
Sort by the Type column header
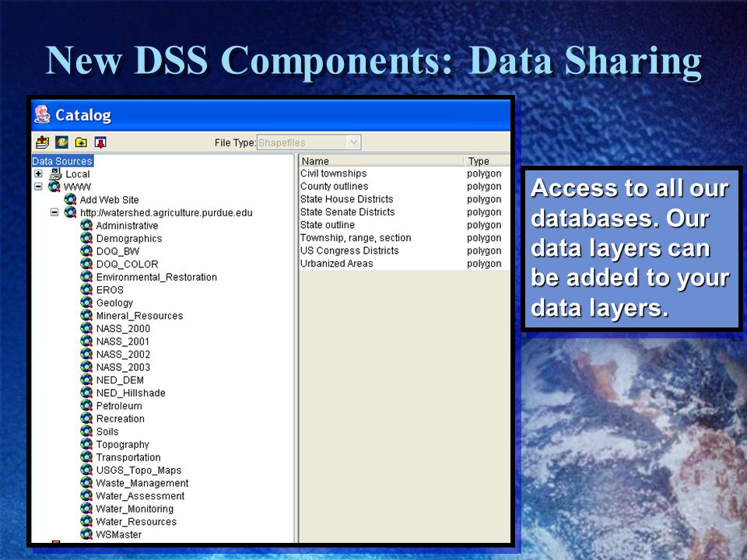pyautogui.click(x=488, y=161)
